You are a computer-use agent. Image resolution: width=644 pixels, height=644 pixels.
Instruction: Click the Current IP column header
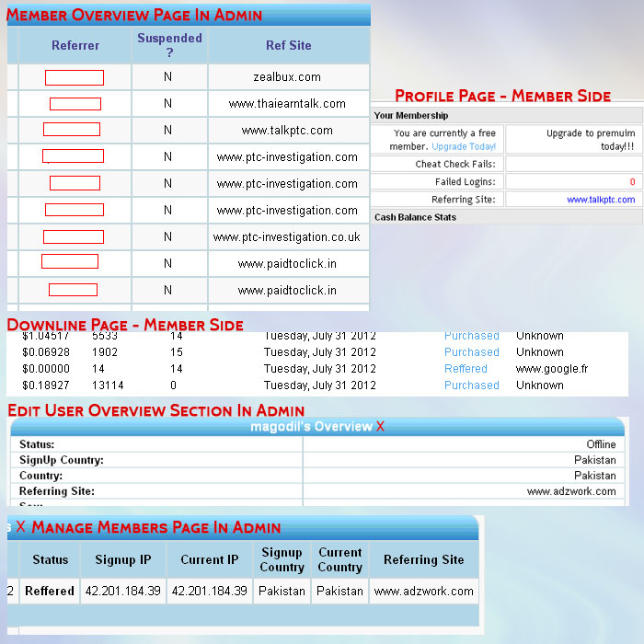pyautogui.click(x=210, y=559)
